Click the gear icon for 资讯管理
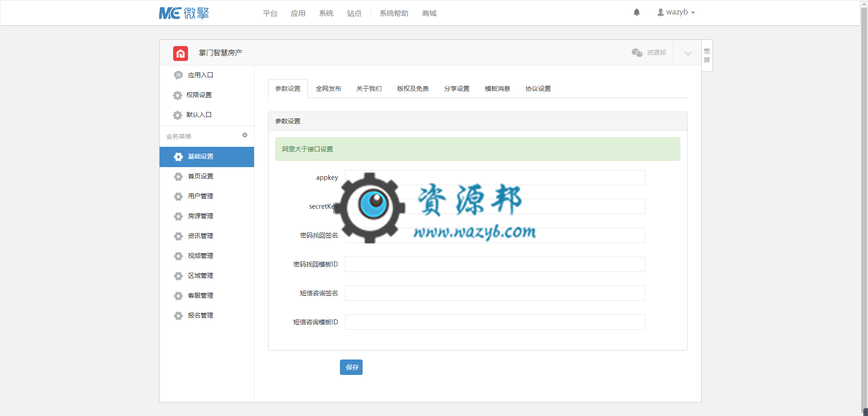Viewport: 868px width, 416px height. pos(178,236)
